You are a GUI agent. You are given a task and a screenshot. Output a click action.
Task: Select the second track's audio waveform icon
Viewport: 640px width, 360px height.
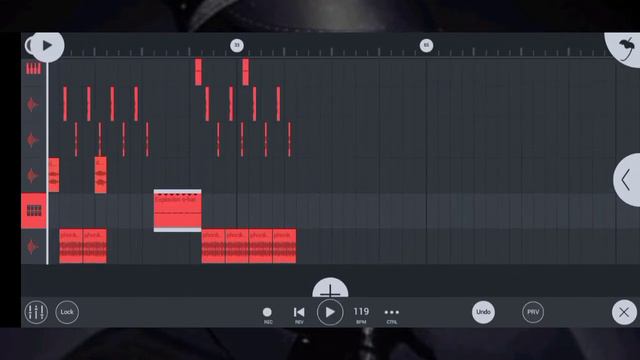(x=33, y=104)
